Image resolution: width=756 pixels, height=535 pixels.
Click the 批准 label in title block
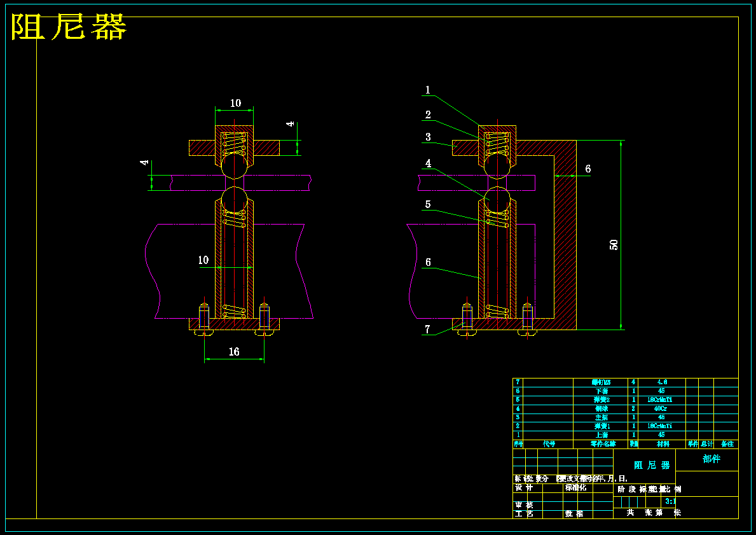tap(574, 514)
